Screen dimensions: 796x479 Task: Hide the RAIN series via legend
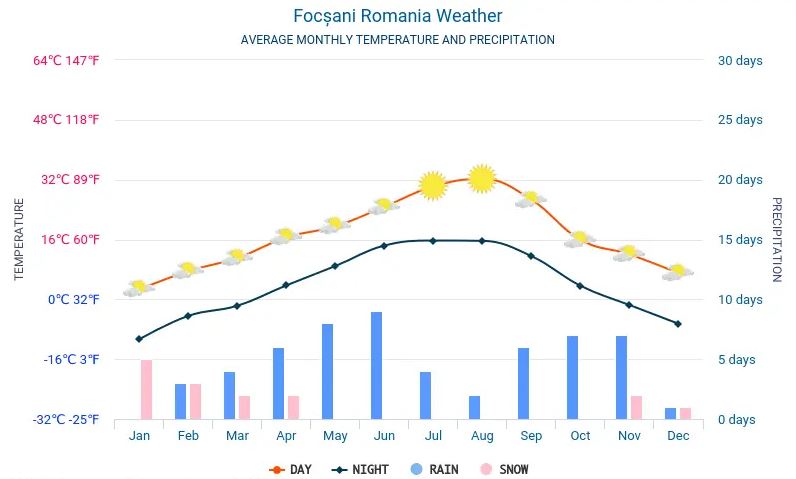(x=436, y=469)
